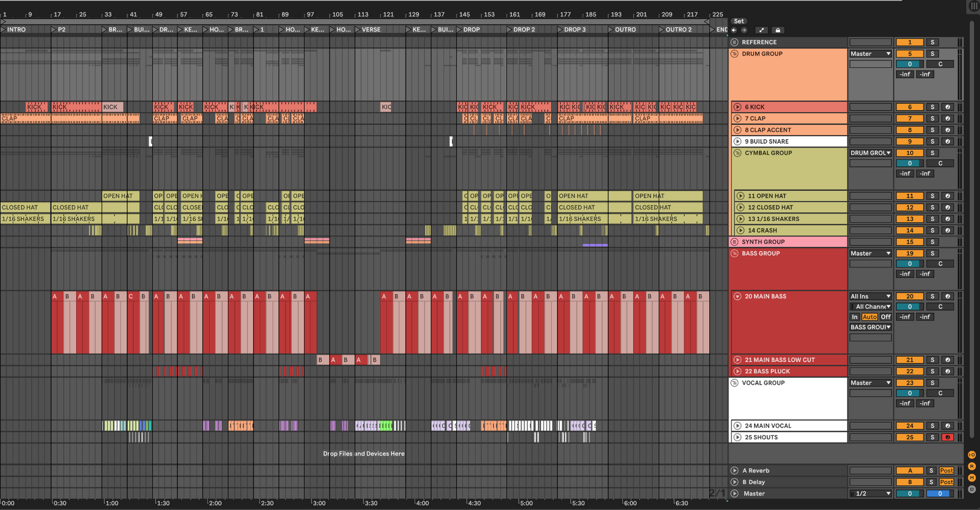Jump to the INTRO locator
Image resolution: width=980 pixels, height=510 pixels.
click(13, 29)
